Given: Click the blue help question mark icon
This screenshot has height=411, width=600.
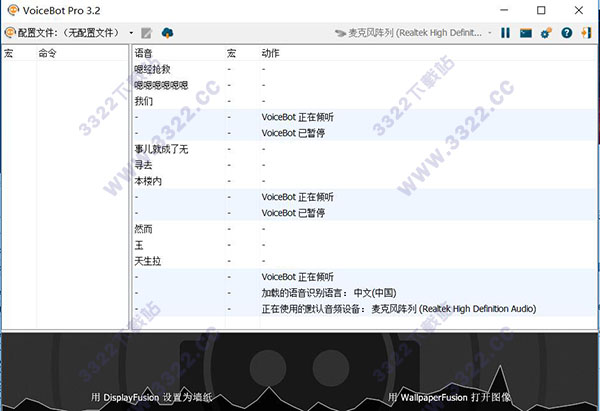Looking at the screenshot, I should pyautogui.click(x=566, y=33).
